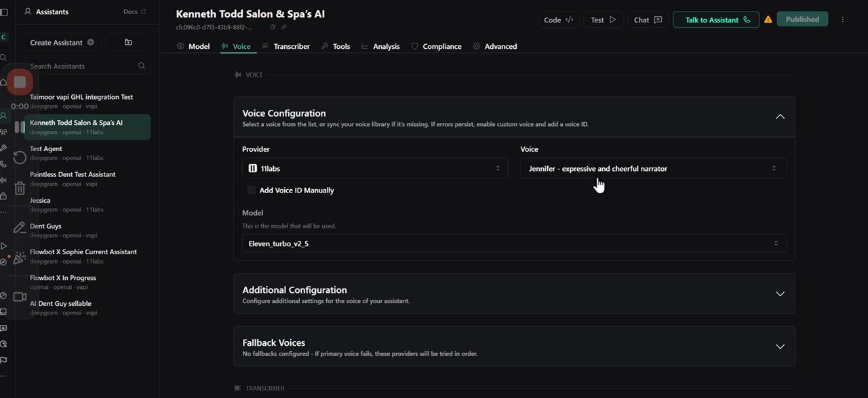
Task: Click the Create Assistant button
Action: pos(62,42)
